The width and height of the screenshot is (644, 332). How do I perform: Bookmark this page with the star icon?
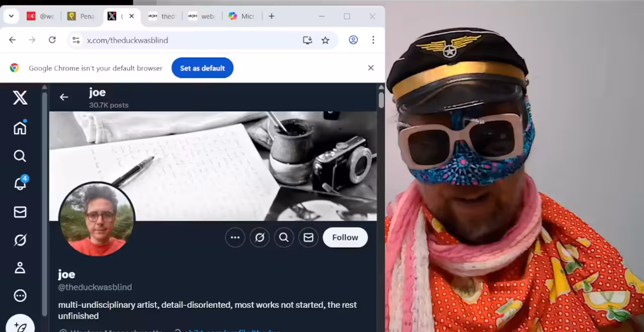click(326, 40)
